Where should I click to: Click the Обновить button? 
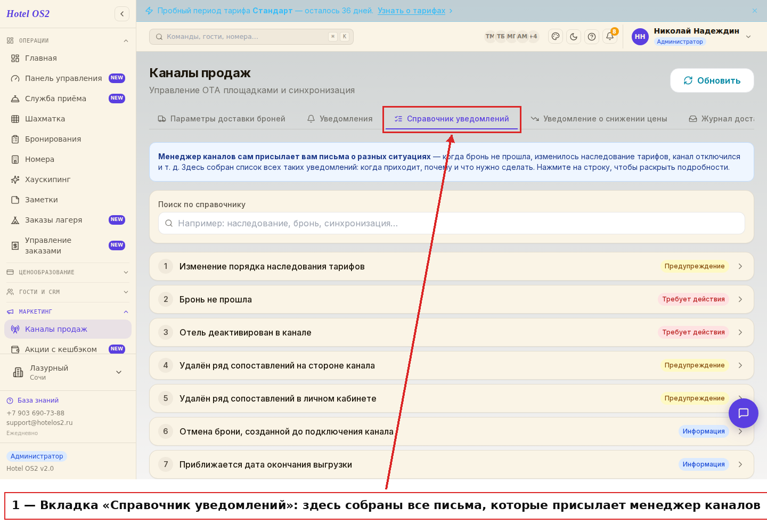pyautogui.click(x=712, y=80)
